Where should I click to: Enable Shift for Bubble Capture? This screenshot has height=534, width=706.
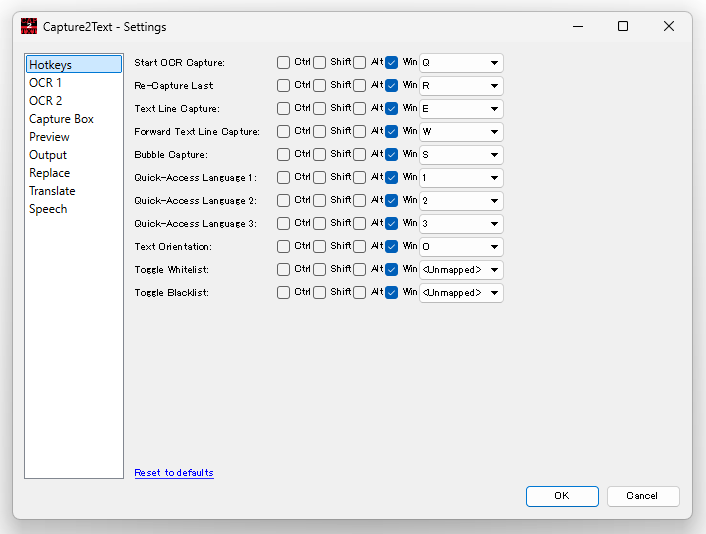(x=319, y=154)
